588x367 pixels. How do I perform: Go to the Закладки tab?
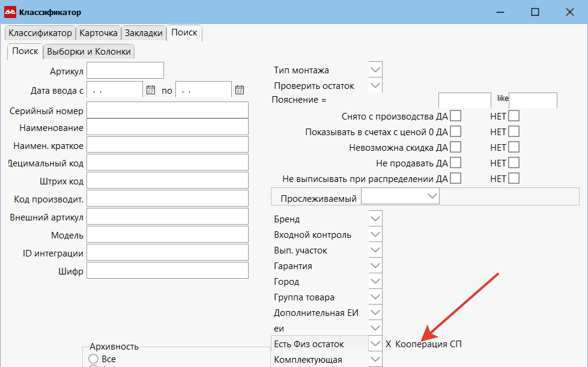point(144,33)
